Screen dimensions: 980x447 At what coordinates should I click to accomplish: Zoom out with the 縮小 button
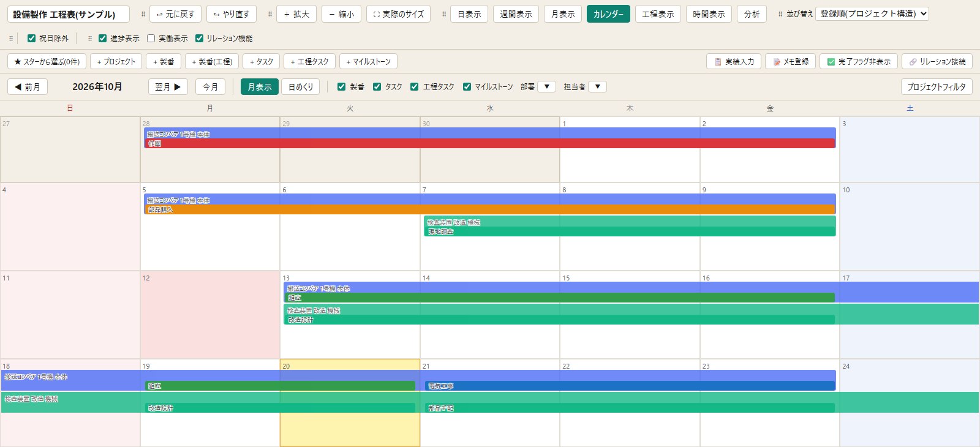click(x=342, y=14)
